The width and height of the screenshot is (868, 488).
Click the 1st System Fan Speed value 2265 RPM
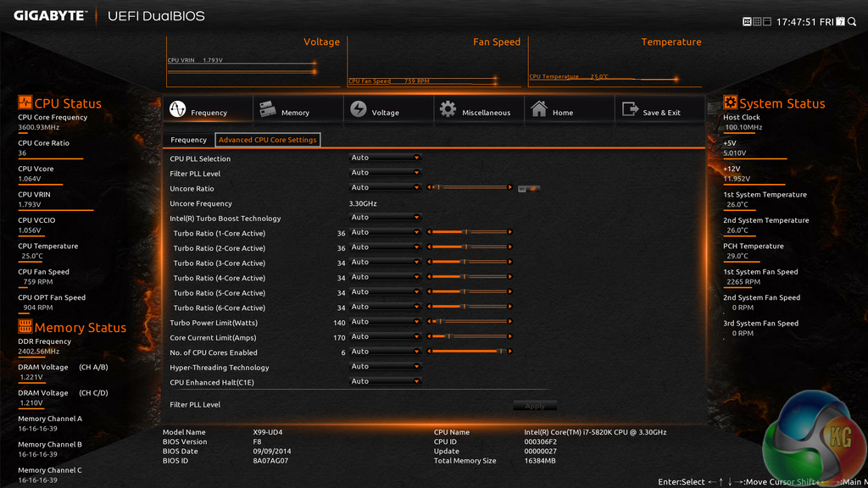coord(743,281)
